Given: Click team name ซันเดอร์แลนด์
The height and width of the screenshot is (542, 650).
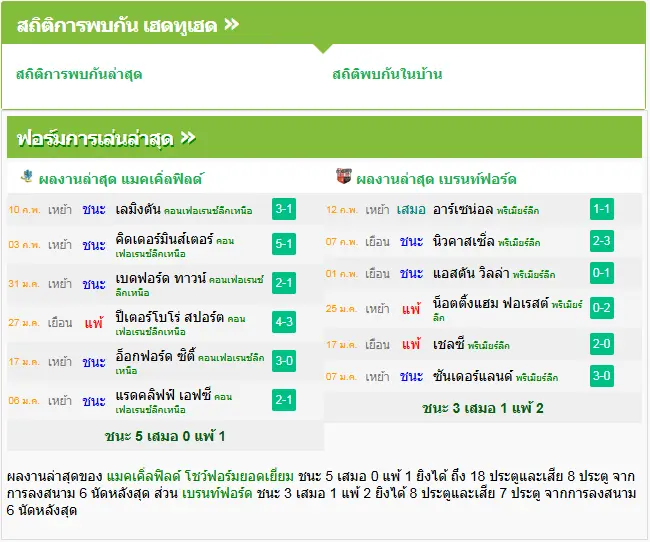Looking at the screenshot, I should pyautogui.click(x=473, y=377).
